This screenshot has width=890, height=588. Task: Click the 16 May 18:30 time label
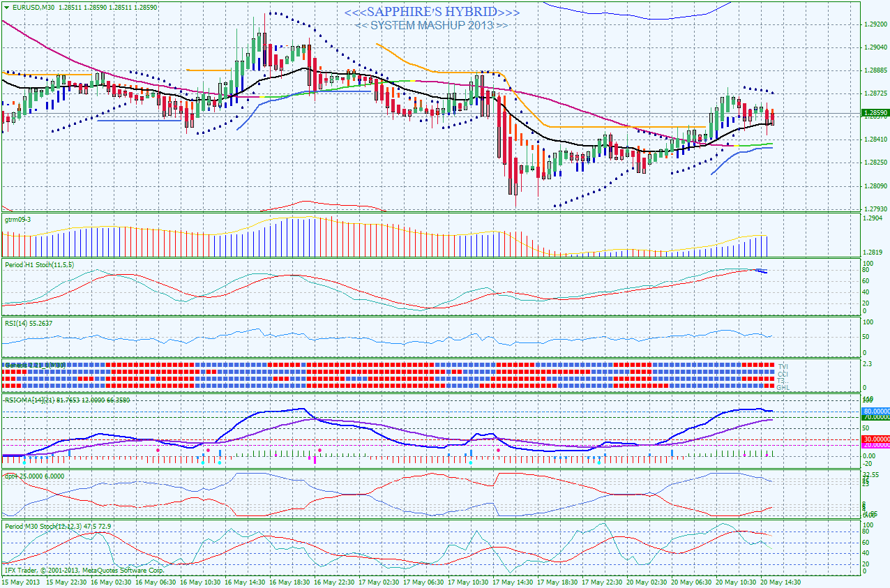(x=289, y=581)
